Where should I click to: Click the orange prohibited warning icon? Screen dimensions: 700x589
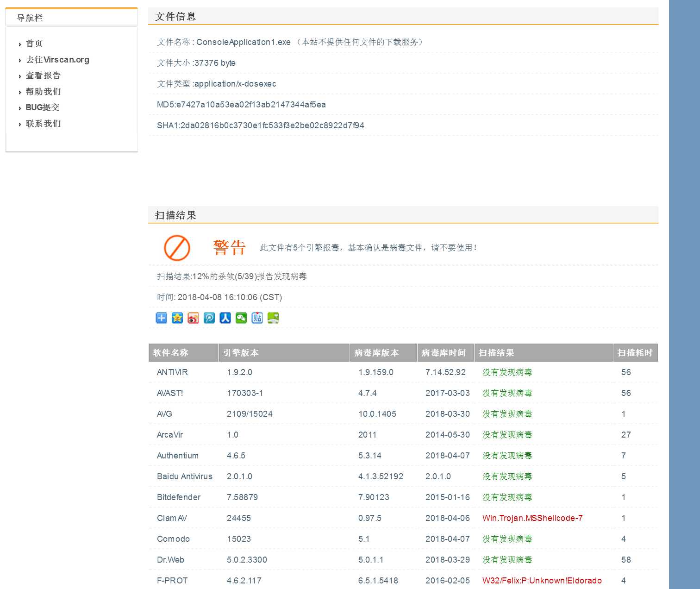click(x=177, y=248)
